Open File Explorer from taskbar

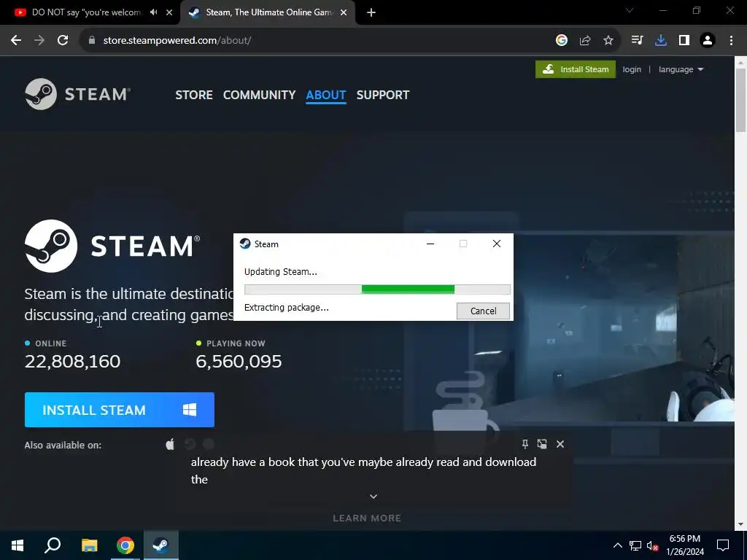[x=89, y=545]
